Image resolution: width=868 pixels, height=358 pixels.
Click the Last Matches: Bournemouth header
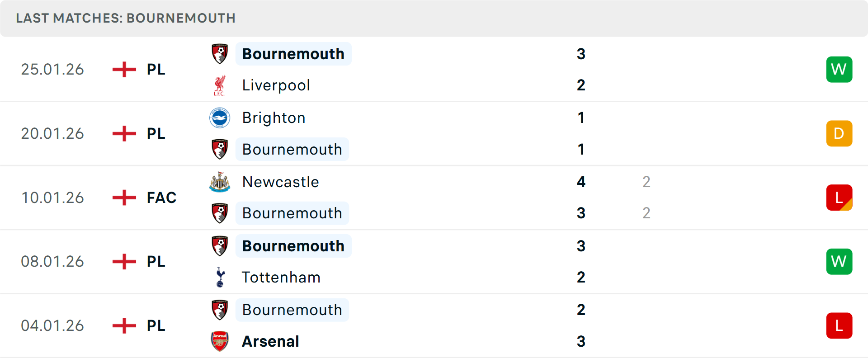pyautogui.click(x=126, y=18)
